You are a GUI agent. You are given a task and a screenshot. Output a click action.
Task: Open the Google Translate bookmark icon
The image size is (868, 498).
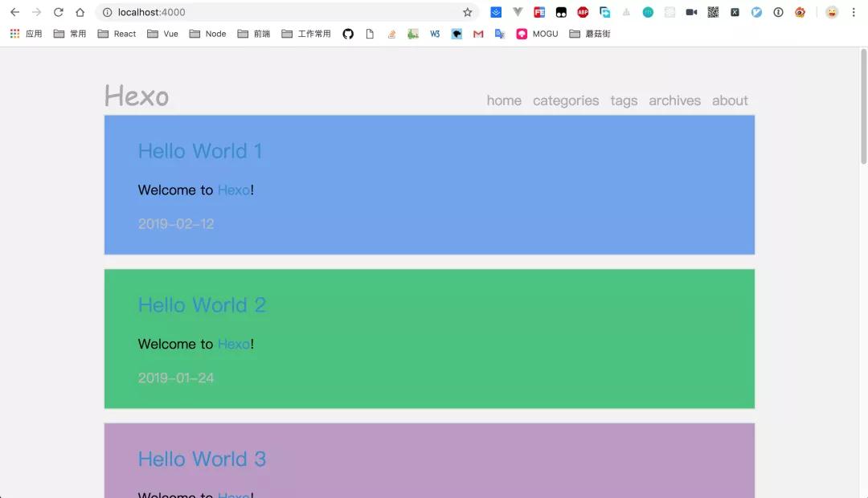click(x=500, y=34)
